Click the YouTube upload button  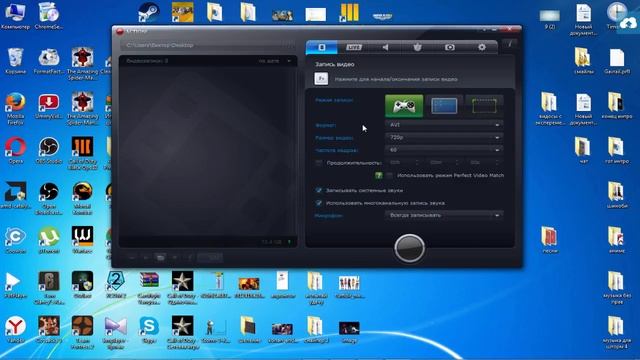coord(210,258)
